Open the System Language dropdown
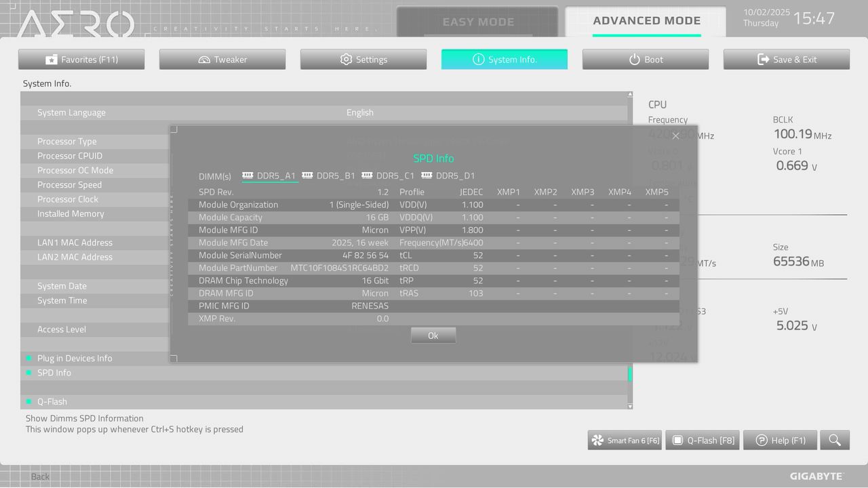Viewport: 868px width, 488px height. [x=360, y=112]
